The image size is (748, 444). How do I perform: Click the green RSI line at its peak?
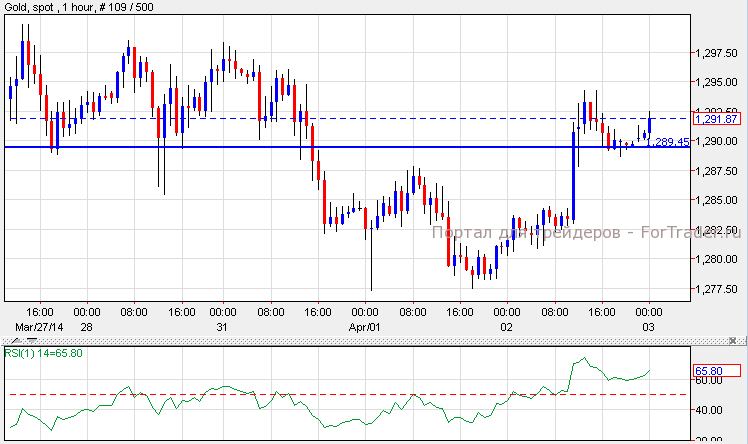[x=583, y=359]
